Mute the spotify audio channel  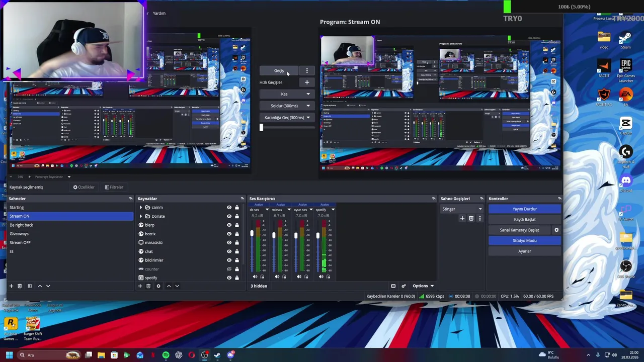pyautogui.click(x=321, y=277)
